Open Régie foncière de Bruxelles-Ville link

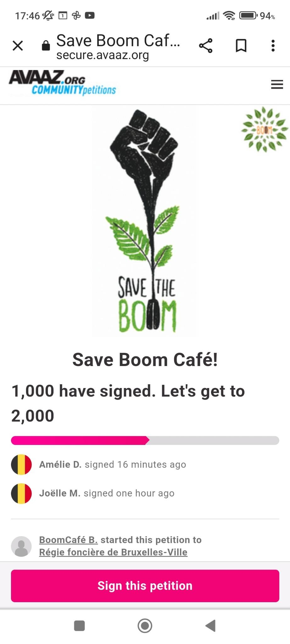(x=113, y=552)
